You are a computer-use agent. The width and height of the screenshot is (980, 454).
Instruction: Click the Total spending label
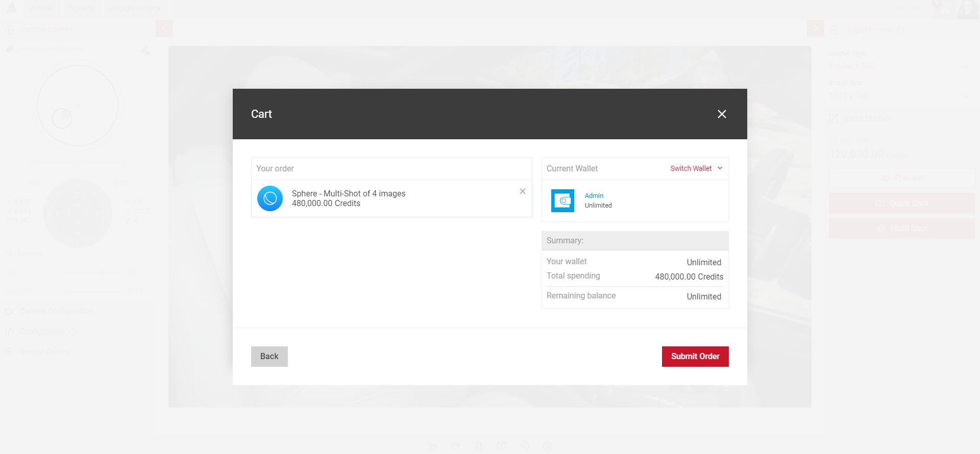[x=573, y=275]
